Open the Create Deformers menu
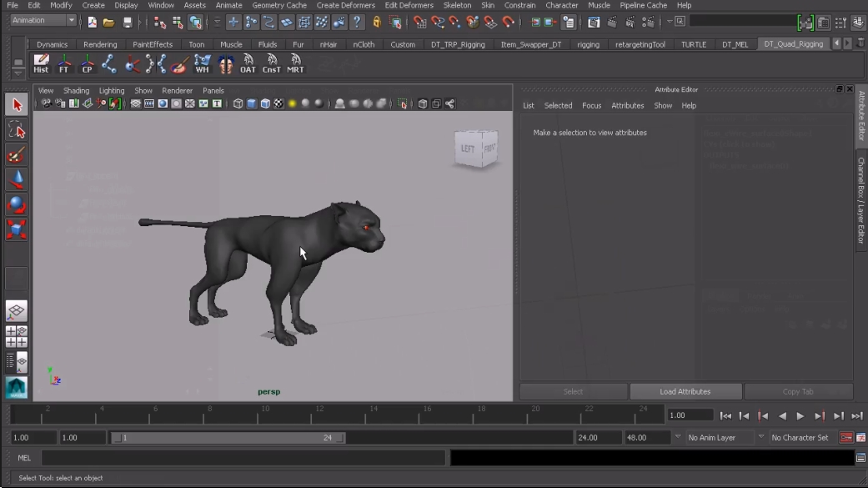 click(x=345, y=5)
